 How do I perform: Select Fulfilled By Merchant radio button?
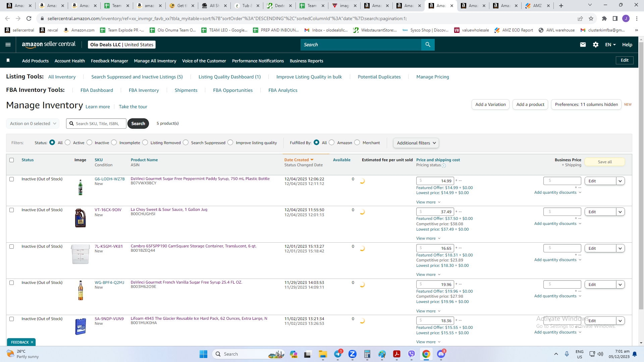(357, 142)
